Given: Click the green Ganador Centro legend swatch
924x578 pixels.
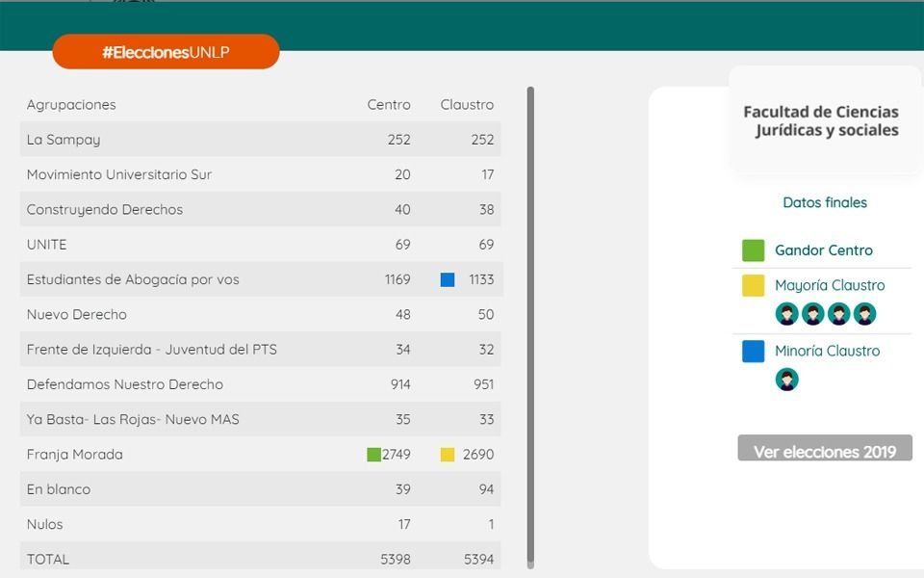Looking at the screenshot, I should 753,250.
